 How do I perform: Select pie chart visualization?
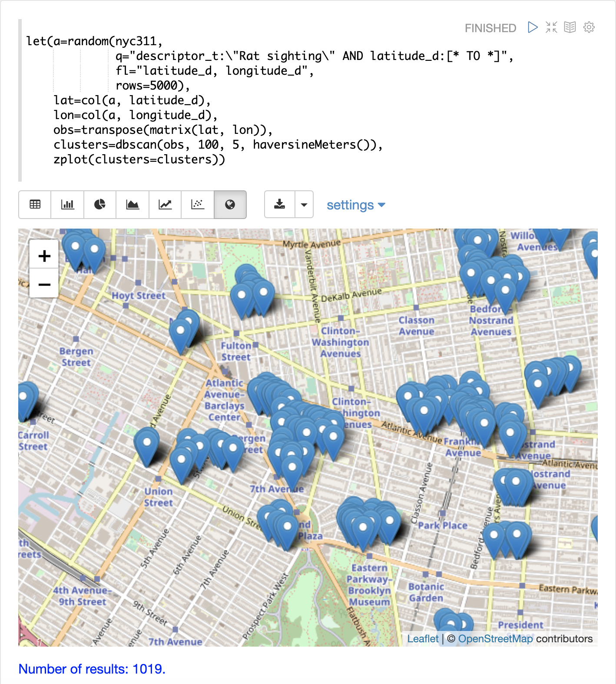[100, 204]
